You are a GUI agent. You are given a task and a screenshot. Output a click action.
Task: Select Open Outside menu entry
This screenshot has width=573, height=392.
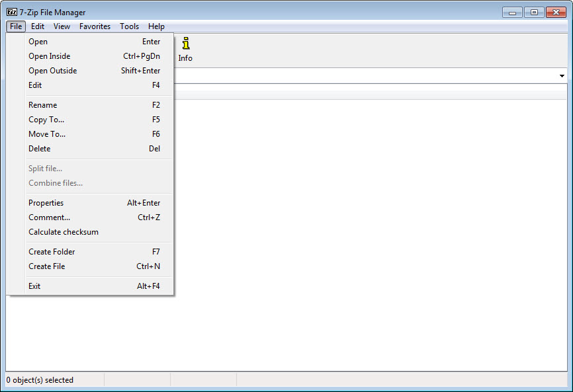[94, 71]
